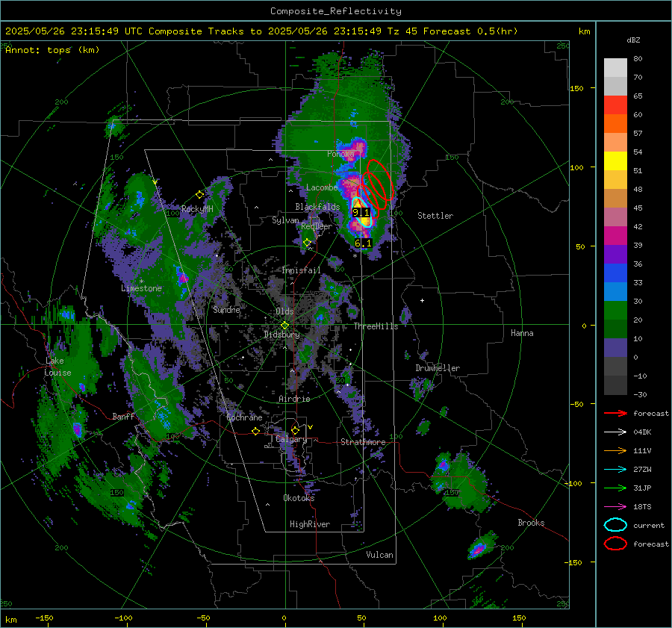Click the Sundre label

226,309
